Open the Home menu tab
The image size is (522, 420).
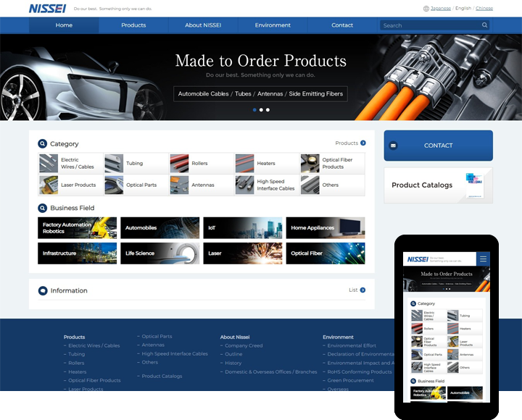64,25
